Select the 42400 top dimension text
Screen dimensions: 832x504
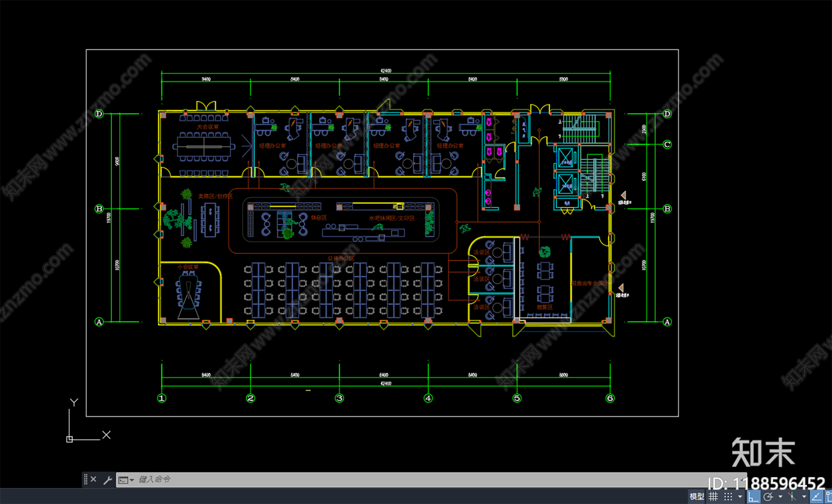pos(386,71)
